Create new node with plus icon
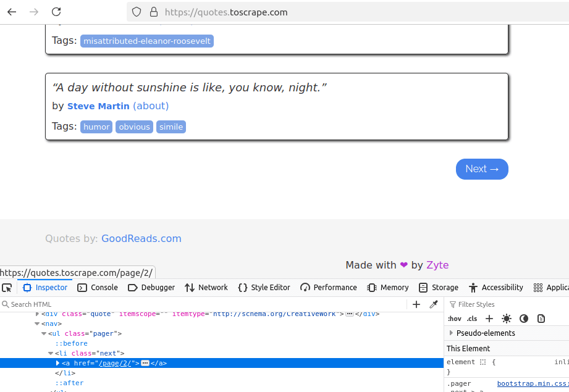The image size is (569, 392). [416, 304]
